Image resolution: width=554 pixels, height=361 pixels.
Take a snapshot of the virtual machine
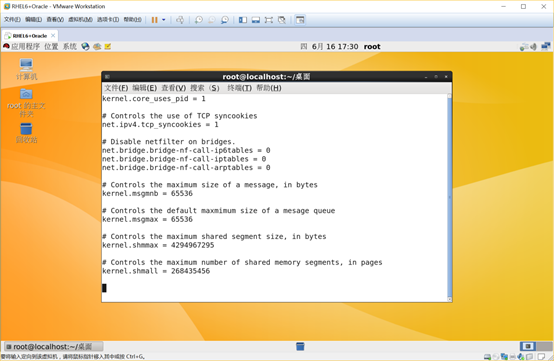199,20
